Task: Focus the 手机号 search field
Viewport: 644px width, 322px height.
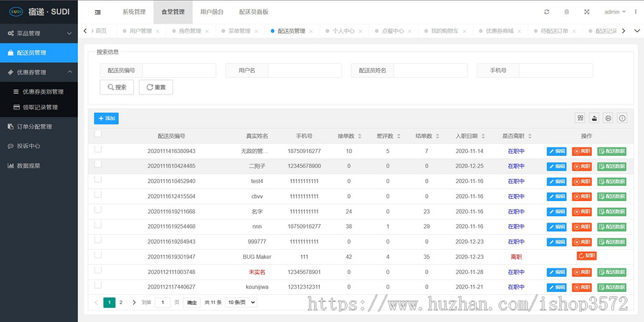Action: click(556, 70)
